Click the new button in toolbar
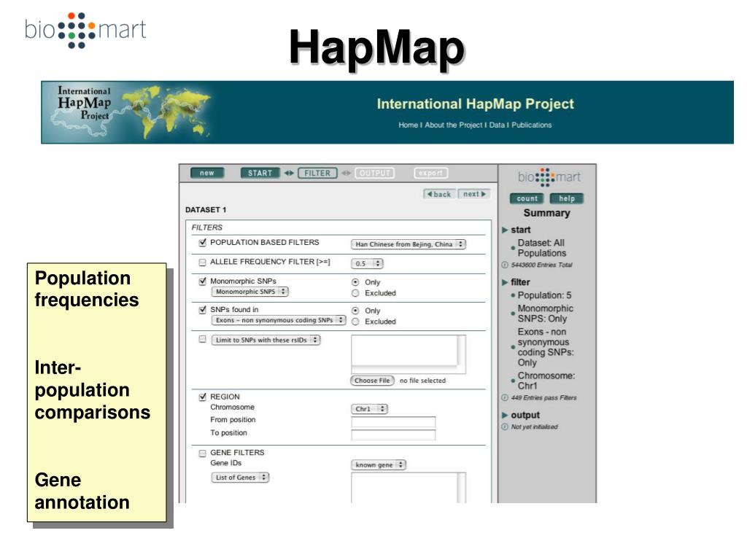The image size is (747, 560). coord(206,173)
